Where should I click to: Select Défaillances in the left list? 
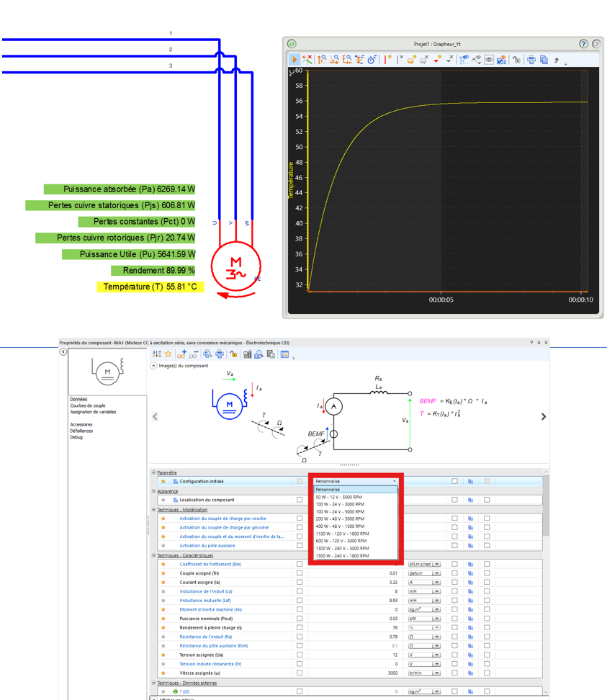(81, 431)
